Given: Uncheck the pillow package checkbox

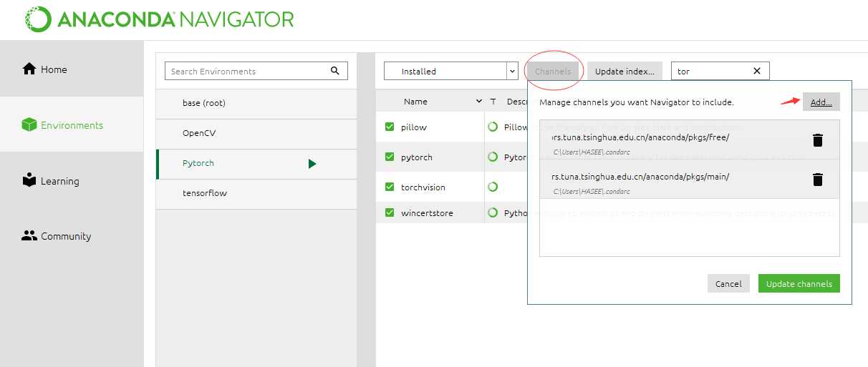Looking at the screenshot, I should click(x=390, y=127).
